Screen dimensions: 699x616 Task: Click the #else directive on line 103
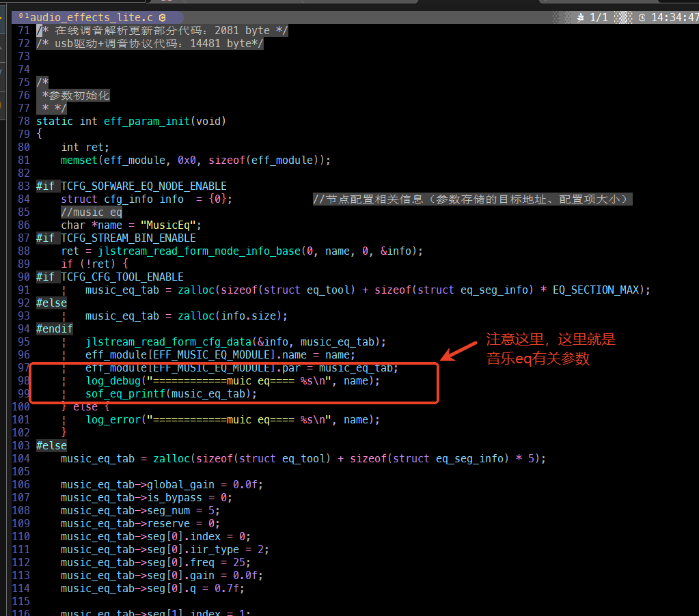coord(51,445)
